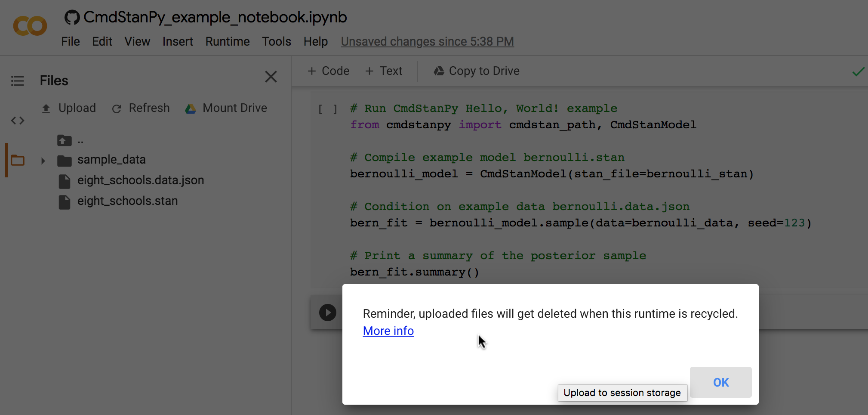Click the GitHub icon beside notebook title

tap(72, 18)
